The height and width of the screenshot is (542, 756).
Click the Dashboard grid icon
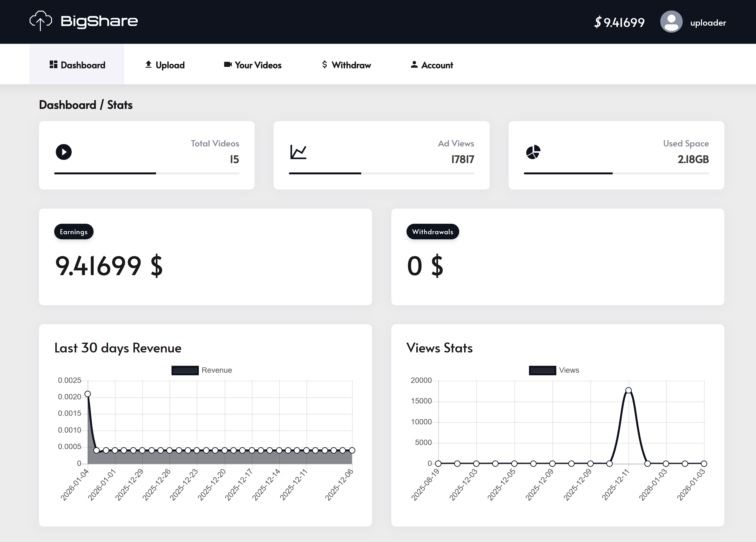click(x=53, y=65)
